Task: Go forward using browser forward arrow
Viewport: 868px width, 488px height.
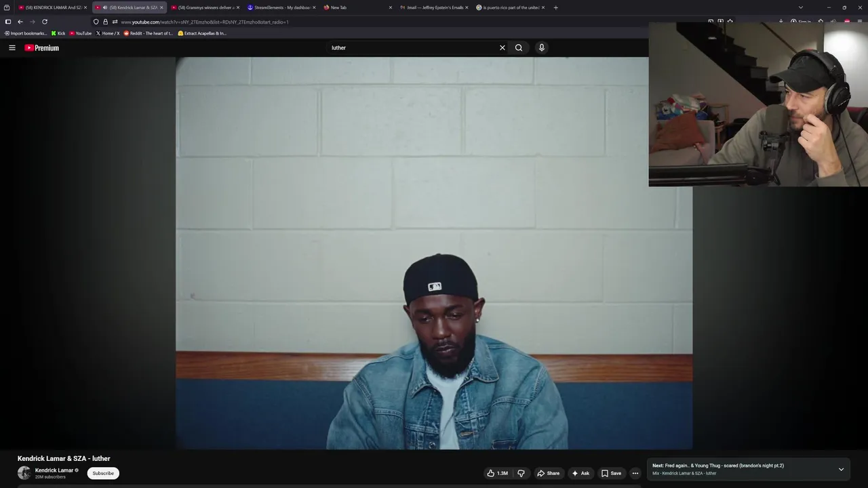Action: coord(32,22)
